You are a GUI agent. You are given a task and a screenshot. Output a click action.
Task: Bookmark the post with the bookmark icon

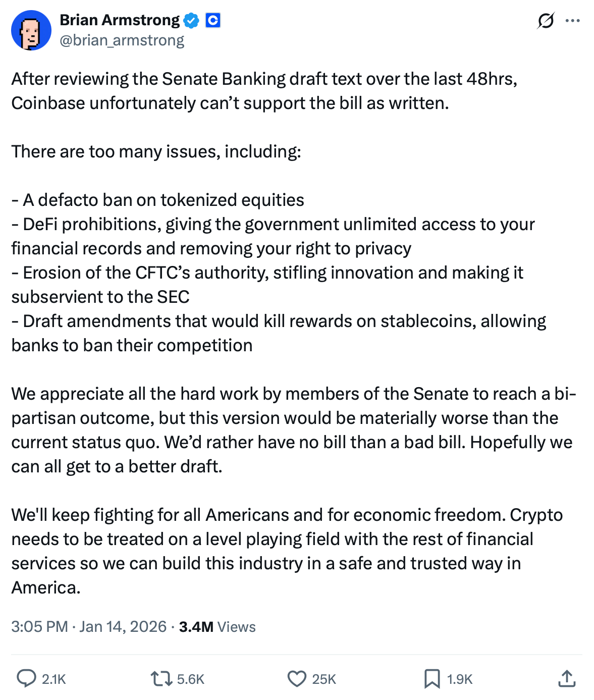(x=431, y=679)
